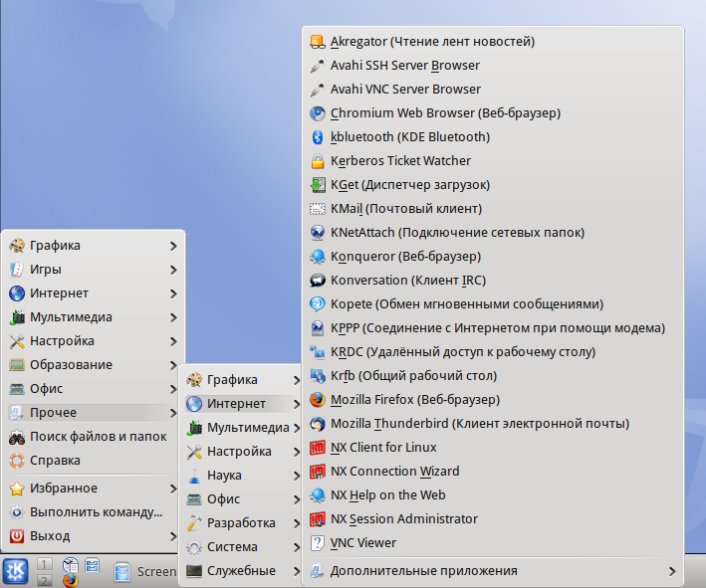Click the KRDC remote desktop icon
Image resolution: width=706 pixels, height=588 pixels.
point(318,352)
